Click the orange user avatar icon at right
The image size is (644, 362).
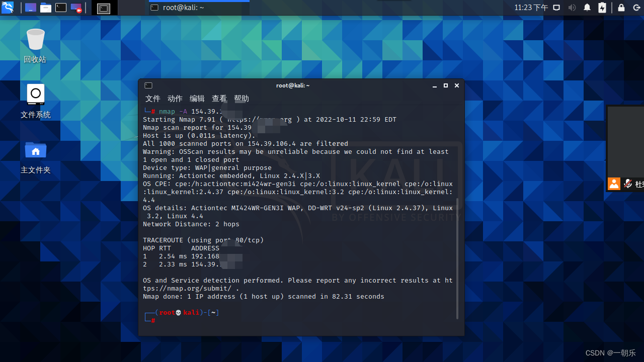tap(614, 184)
